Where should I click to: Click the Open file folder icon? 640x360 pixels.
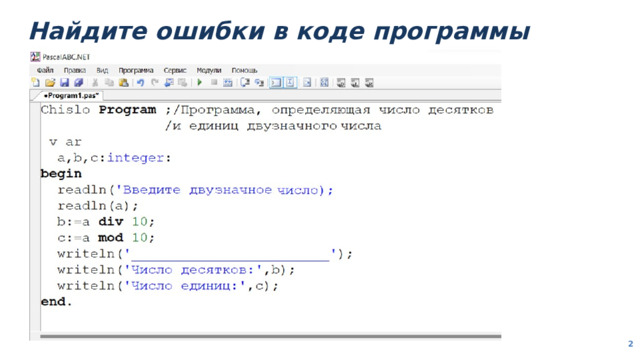[50, 83]
